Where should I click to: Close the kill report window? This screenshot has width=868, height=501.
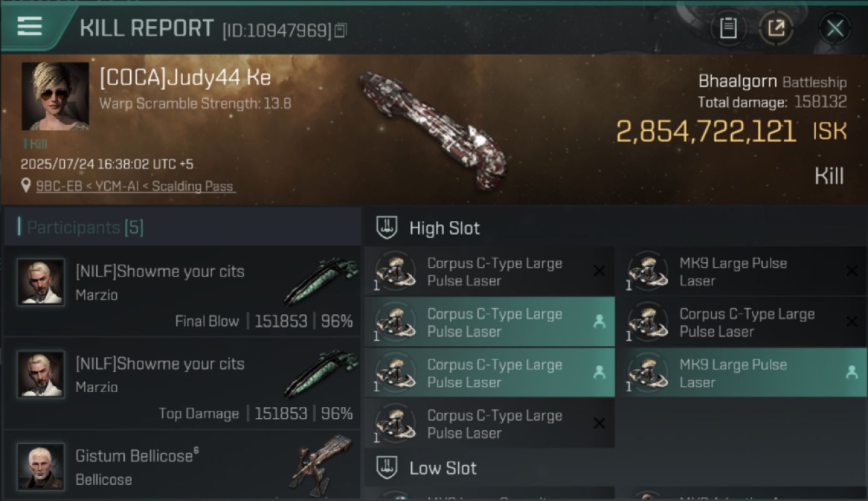pyautogui.click(x=835, y=28)
